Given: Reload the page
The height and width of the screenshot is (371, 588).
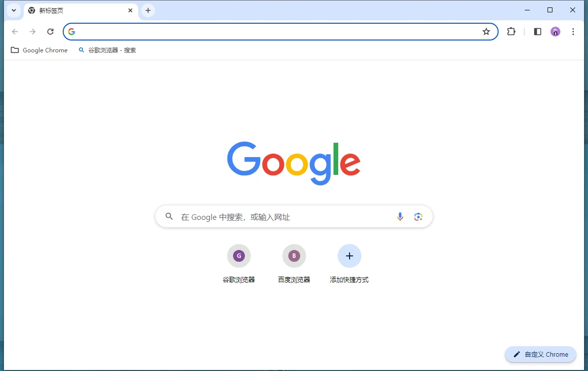Looking at the screenshot, I should click(x=50, y=32).
